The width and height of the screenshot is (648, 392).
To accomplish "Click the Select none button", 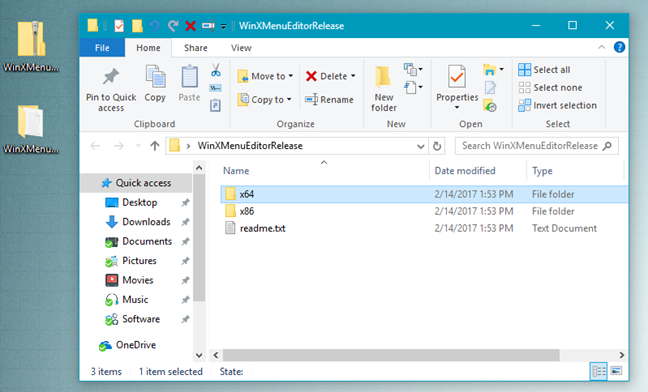I will pyautogui.click(x=550, y=88).
